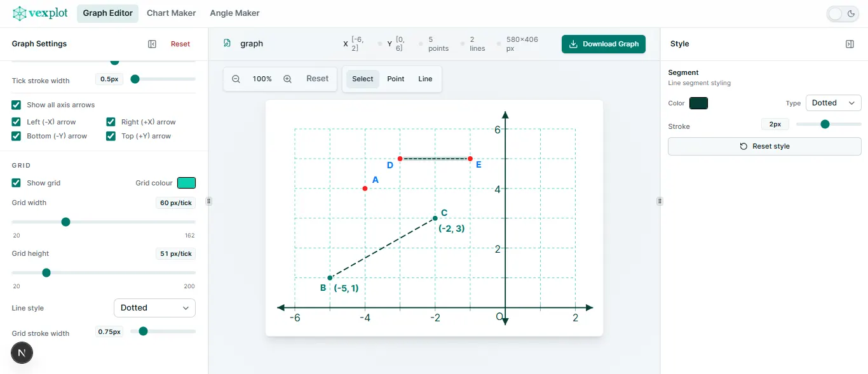Click the right panel resize handle
Viewport: 868px width, 374px height.
click(660, 201)
